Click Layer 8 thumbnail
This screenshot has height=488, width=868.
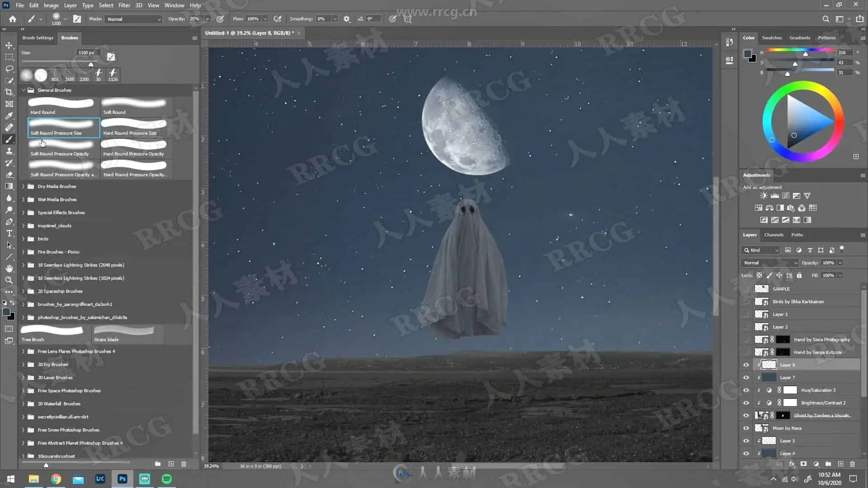(769, 365)
